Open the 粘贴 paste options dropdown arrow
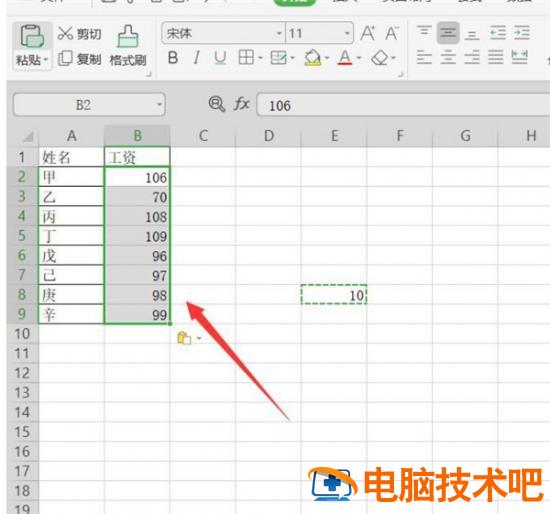Screen dimensions: 550x514 pos(46,60)
